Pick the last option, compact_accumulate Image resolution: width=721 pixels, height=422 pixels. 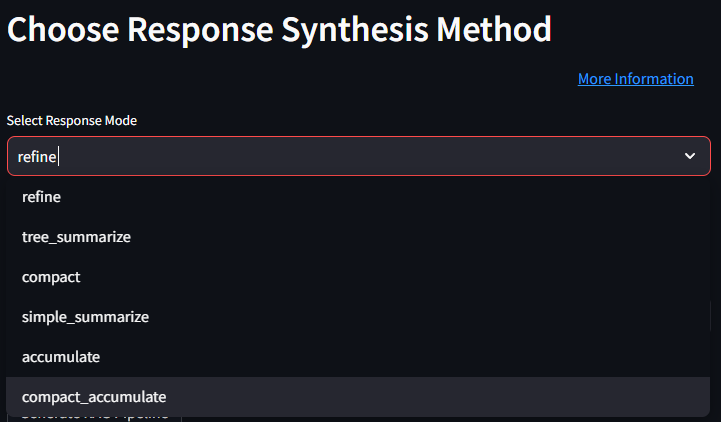point(94,397)
